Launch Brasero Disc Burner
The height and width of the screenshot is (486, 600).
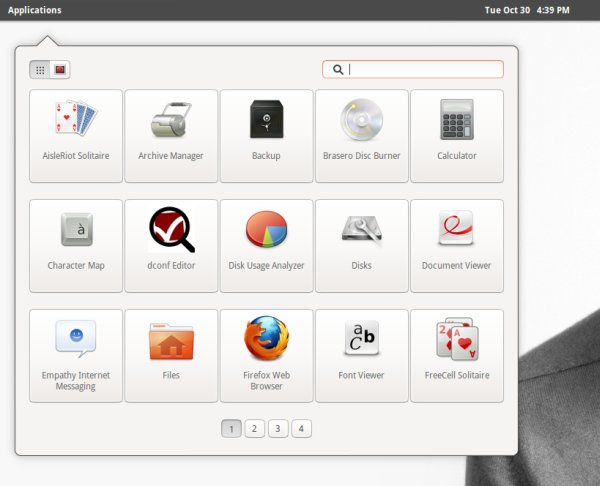(x=362, y=136)
